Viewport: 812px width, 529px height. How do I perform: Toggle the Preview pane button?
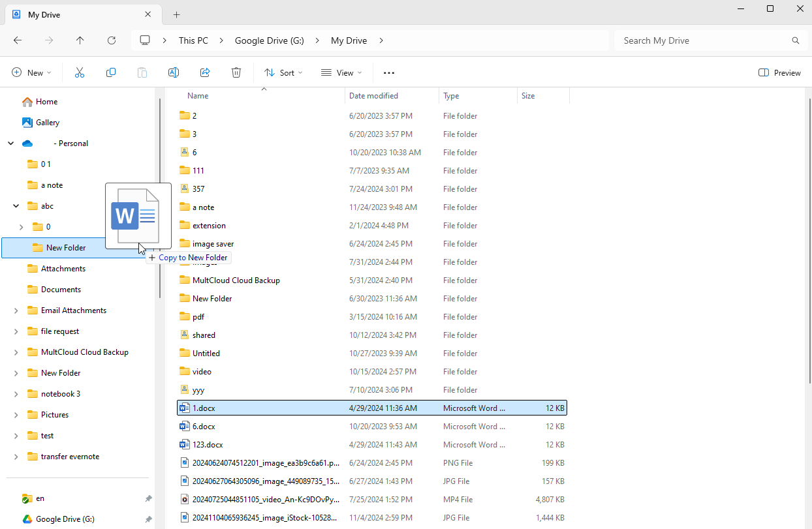779,72
